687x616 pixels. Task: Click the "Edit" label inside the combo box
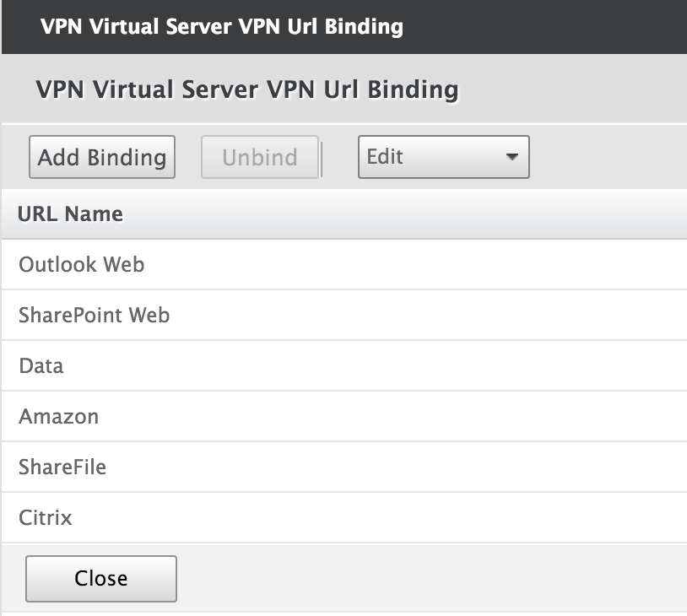pyautogui.click(x=385, y=157)
